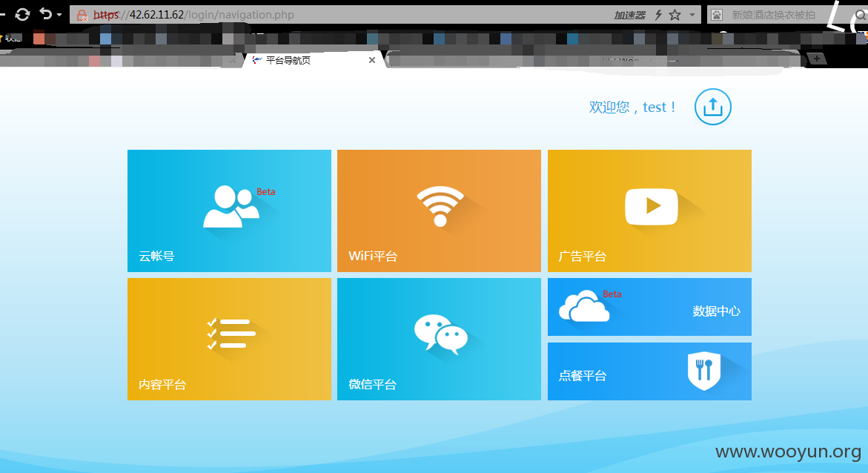
Task: Click the cloud account users icon
Action: (231, 207)
